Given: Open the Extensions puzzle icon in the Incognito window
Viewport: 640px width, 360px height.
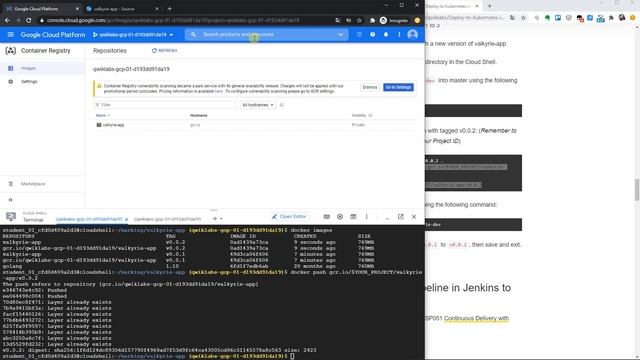Looking at the screenshot, I should [x=372, y=20].
